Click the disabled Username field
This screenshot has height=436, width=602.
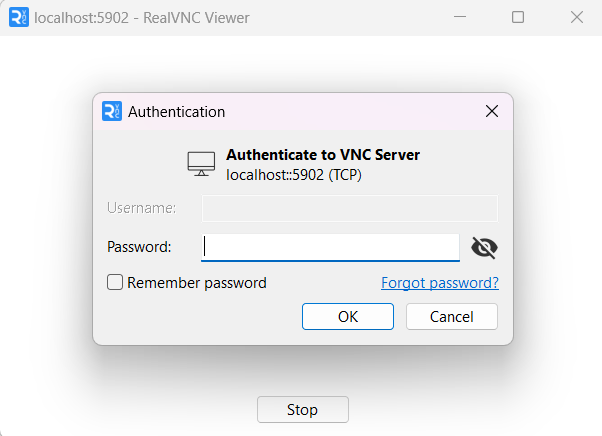350,208
